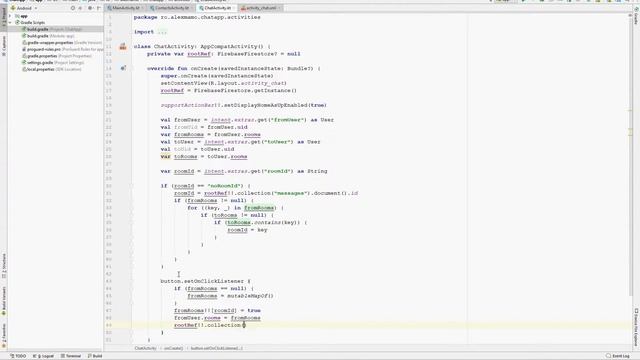This screenshot has height=360, width=640.
Task: Open the Gradle panel on right edge
Action: pyautogui.click(x=636, y=17)
